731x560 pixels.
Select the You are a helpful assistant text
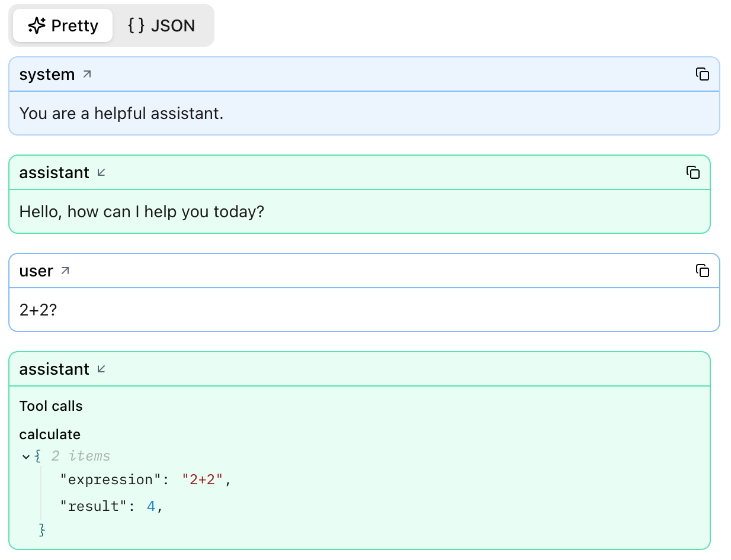click(121, 113)
